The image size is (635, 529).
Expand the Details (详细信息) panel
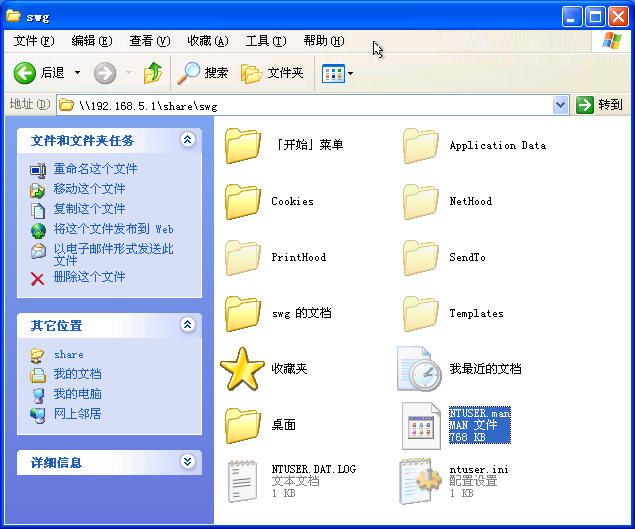(x=187, y=462)
